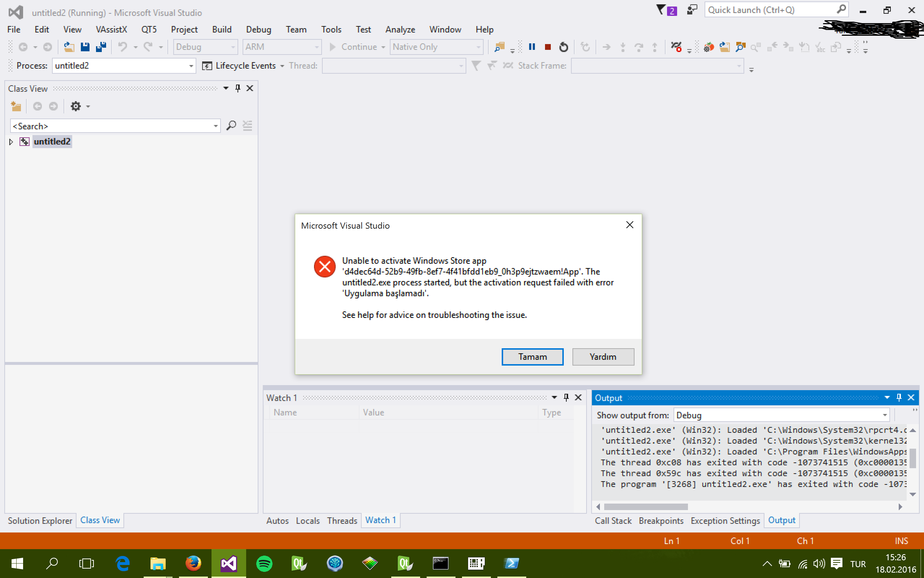Switch to the Breakpoints tab

tap(661, 521)
